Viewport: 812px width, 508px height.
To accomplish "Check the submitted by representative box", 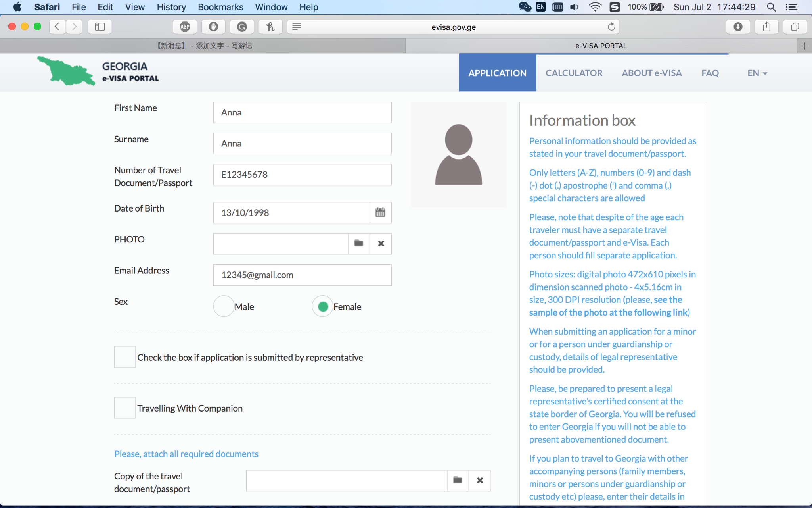I will [x=125, y=357].
